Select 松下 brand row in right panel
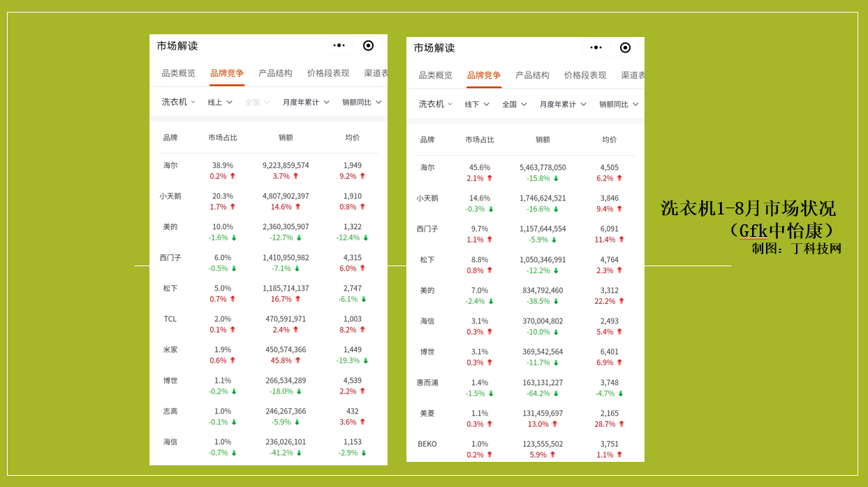This screenshot has height=487, width=868. (x=525, y=265)
